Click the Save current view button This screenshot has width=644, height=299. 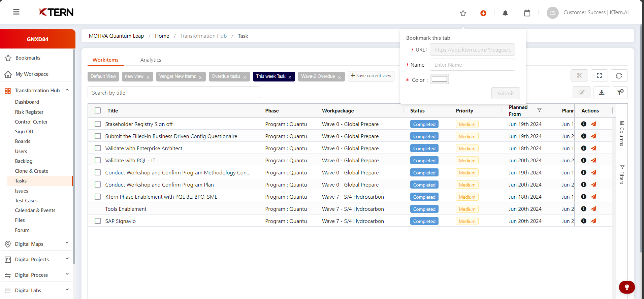(x=371, y=76)
